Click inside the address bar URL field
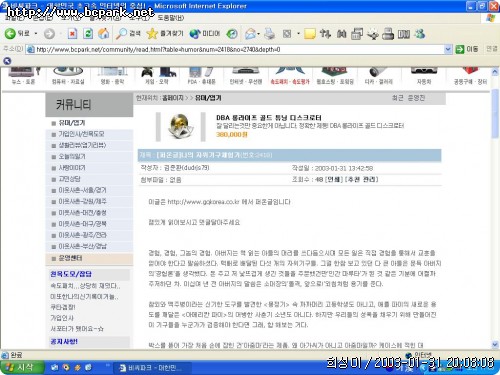The height and width of the screenshot is (375, 500). click(x=235, y=50)
